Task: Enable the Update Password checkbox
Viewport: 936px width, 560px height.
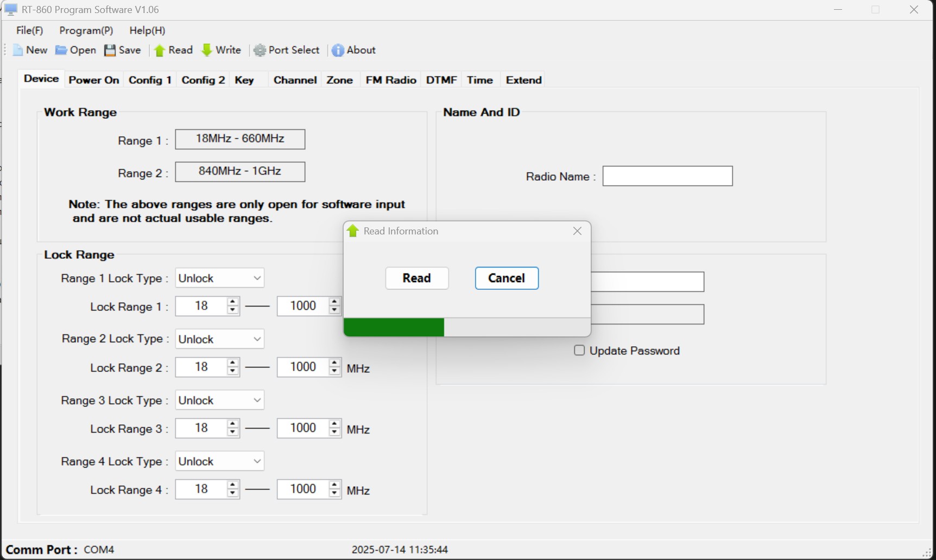Action: 579,351
